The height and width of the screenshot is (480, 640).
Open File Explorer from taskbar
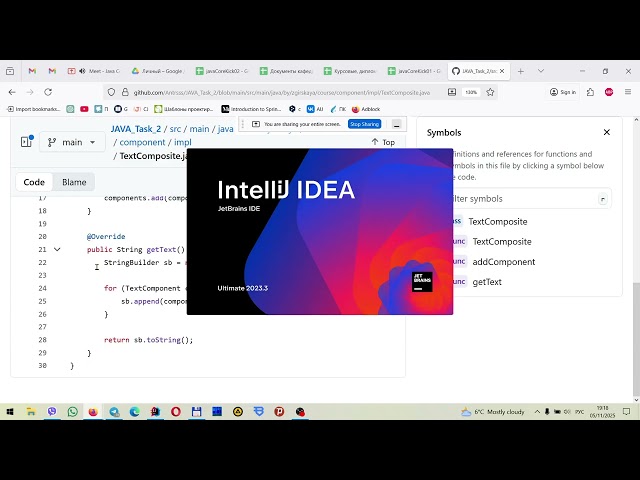tap(31, 411)
